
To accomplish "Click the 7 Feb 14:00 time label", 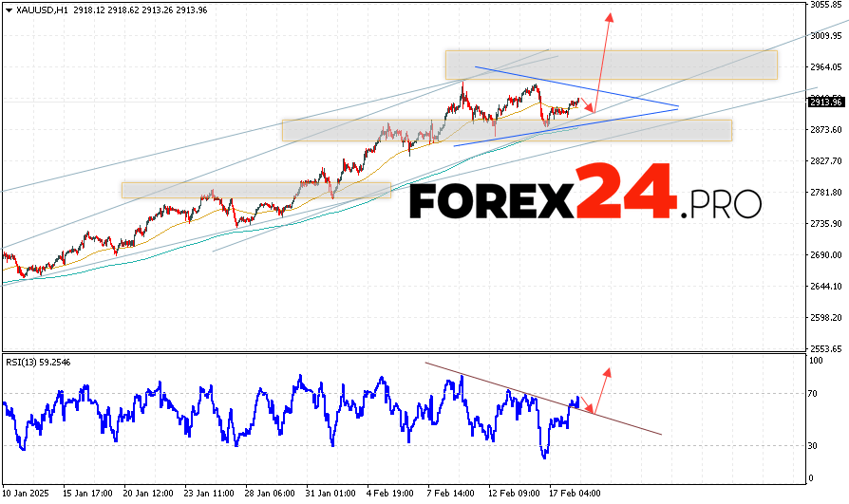I will click(452, 494).
